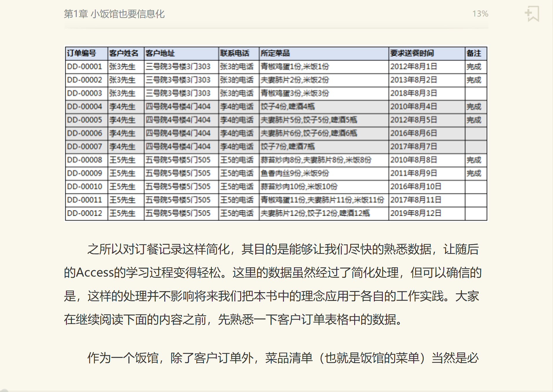Click '张3的电话' in the DD-00001 row
The height and width of the screenshot is (392, 553).
(x=236, y=67)
